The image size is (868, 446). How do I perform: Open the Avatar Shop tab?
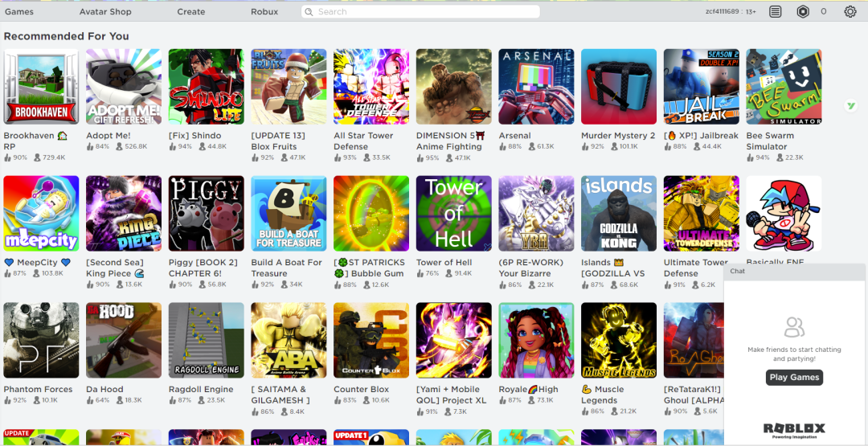pos(105,11)
